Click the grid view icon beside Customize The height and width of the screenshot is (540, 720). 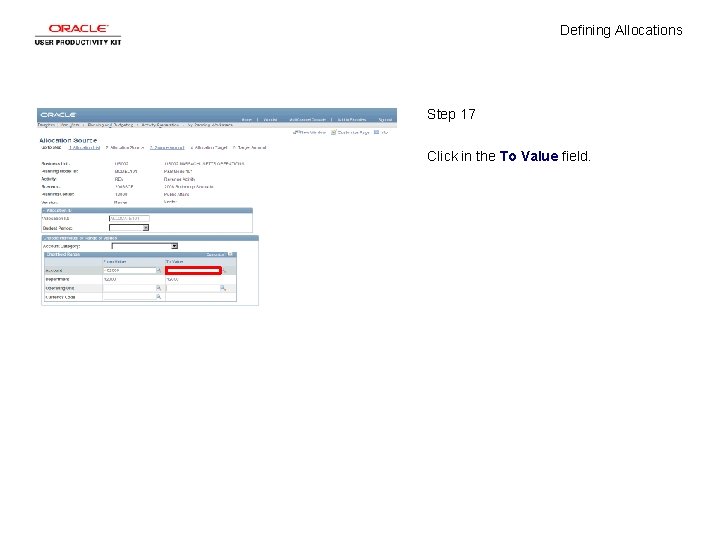point(231,254)
